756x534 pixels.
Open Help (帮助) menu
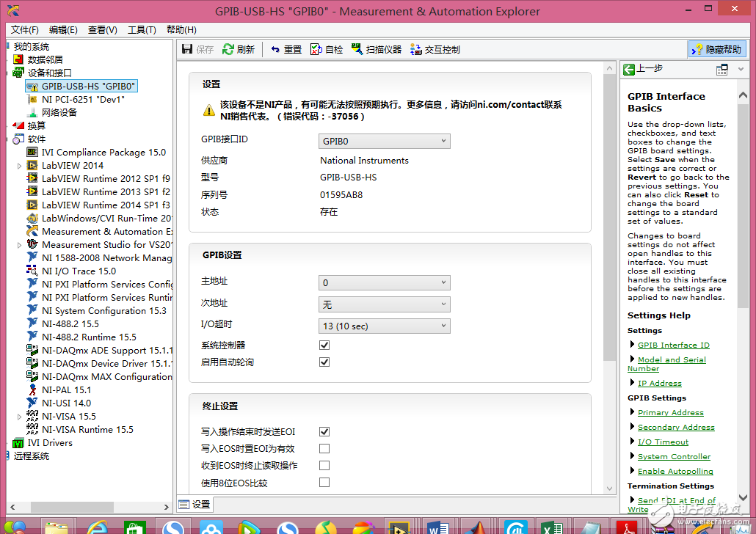coord(181,30)
